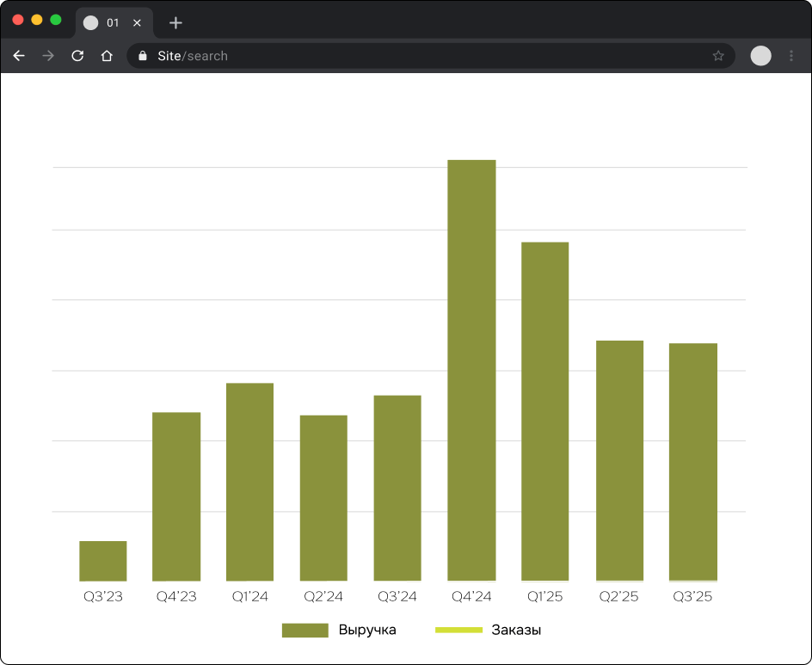The height and width of the screenshot is (665, 812).
Task: Close the 01 tab
Action: point(137,23)
